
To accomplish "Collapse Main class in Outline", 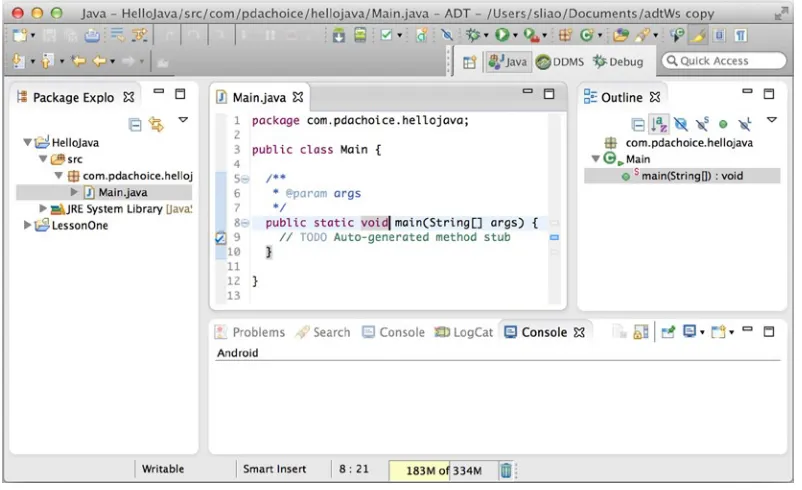I will (x=595, y=159).
